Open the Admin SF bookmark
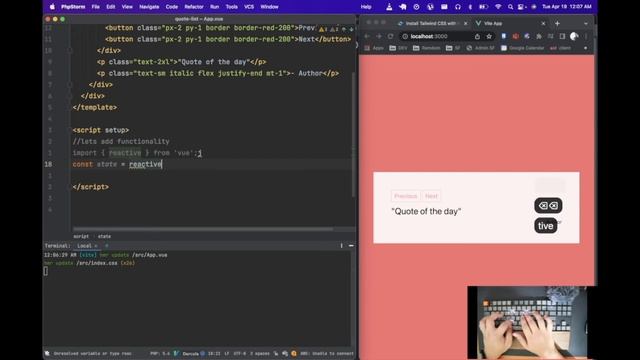640x360 pixels. 480,48
